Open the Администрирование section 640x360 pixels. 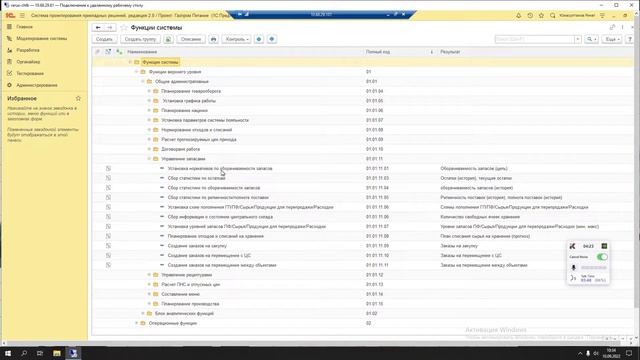[37, 85]
